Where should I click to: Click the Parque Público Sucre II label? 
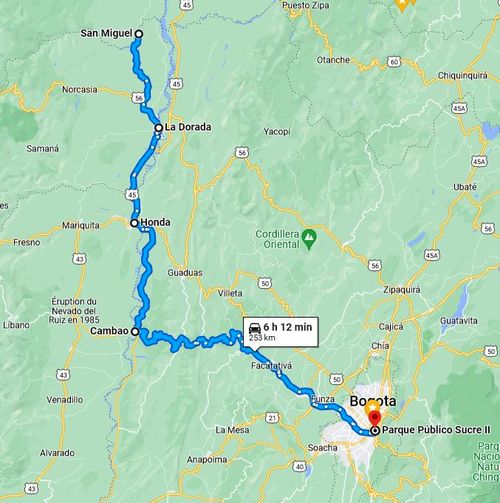pos(436,430)
